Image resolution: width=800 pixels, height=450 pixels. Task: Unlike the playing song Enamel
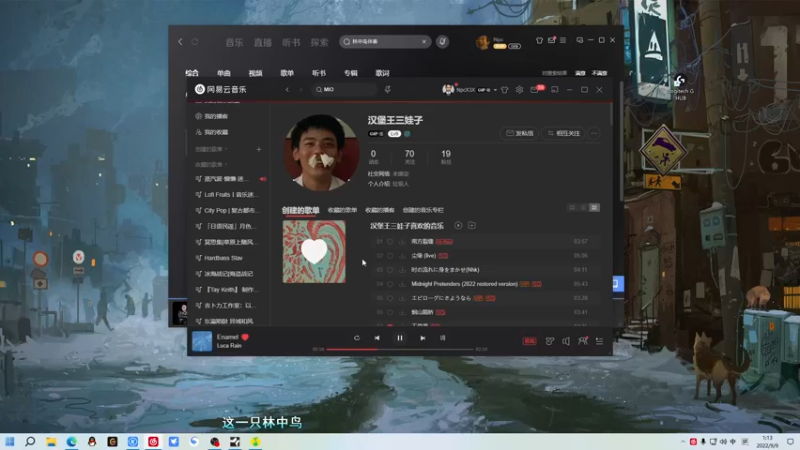click(x=245, y=337)
